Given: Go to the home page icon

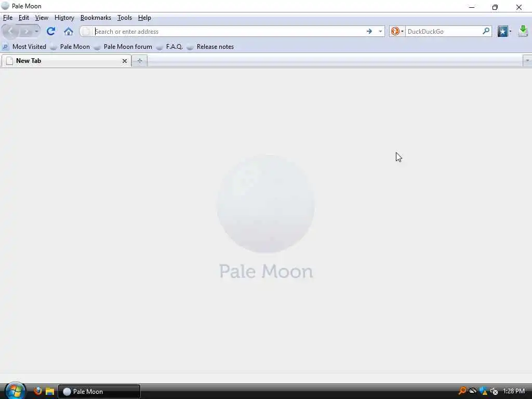Looking at the screenshot, I should 69,32.
